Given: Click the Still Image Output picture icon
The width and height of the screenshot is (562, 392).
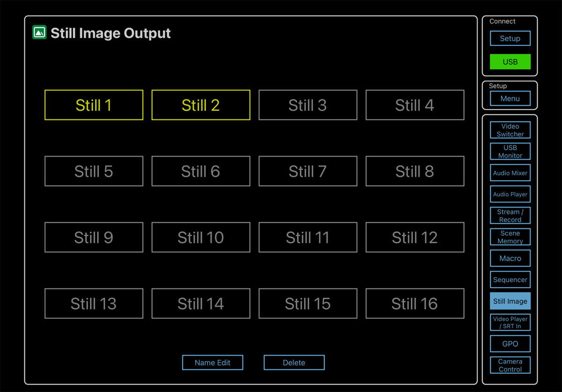Looking at the screenshot, I should pyautogui.click(x=39, y=32).
